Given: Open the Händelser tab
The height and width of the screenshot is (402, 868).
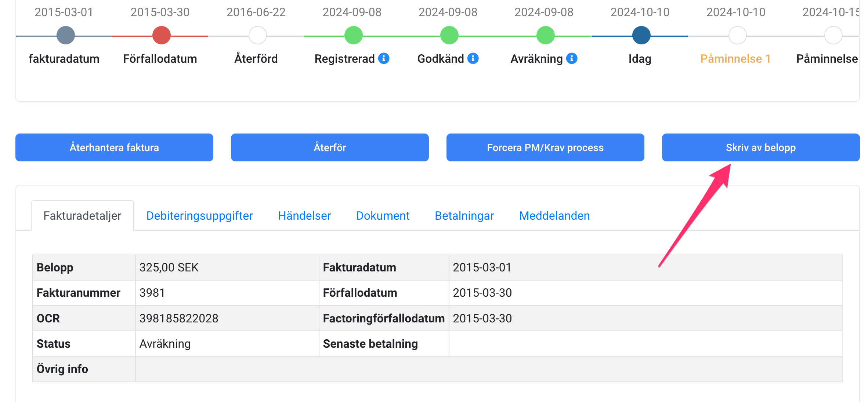Looking at the screenshot, I should pos(304,216).
